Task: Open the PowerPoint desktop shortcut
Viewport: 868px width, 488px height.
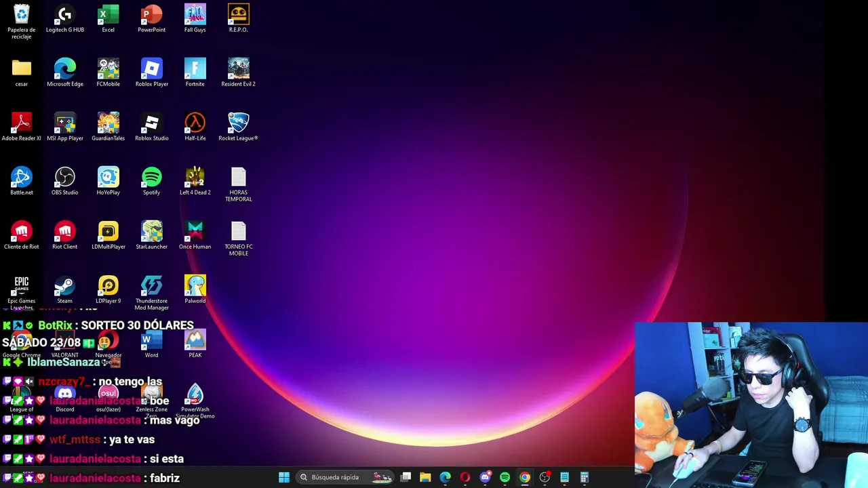Action: pos(152,19)
